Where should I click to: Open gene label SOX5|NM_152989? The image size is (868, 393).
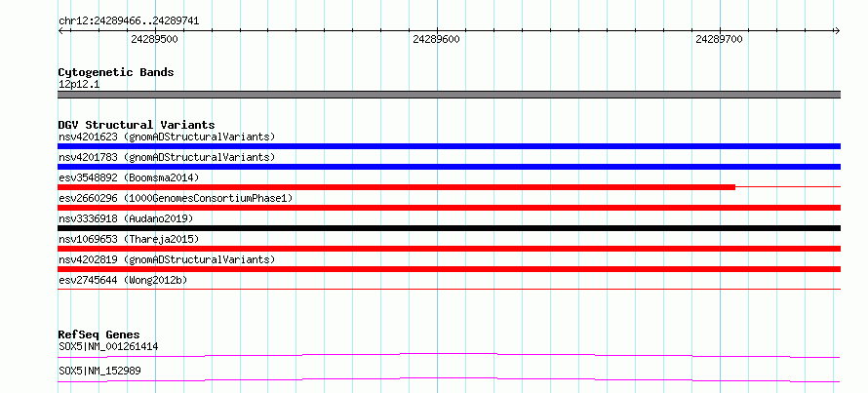click(x=99, y=371)
